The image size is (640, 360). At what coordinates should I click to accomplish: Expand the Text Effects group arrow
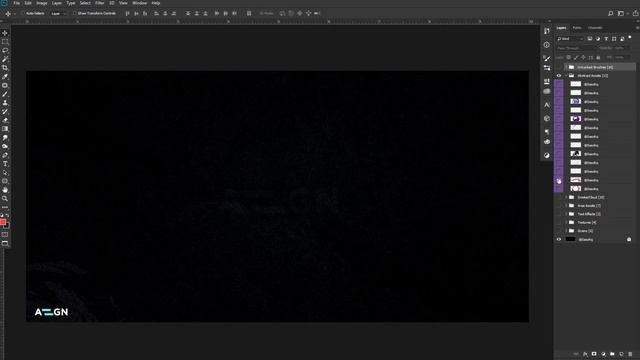click(566, 214)
